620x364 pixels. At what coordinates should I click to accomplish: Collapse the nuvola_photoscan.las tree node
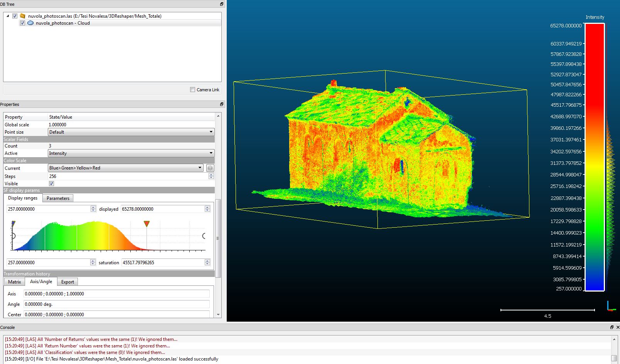click(8, 16)
